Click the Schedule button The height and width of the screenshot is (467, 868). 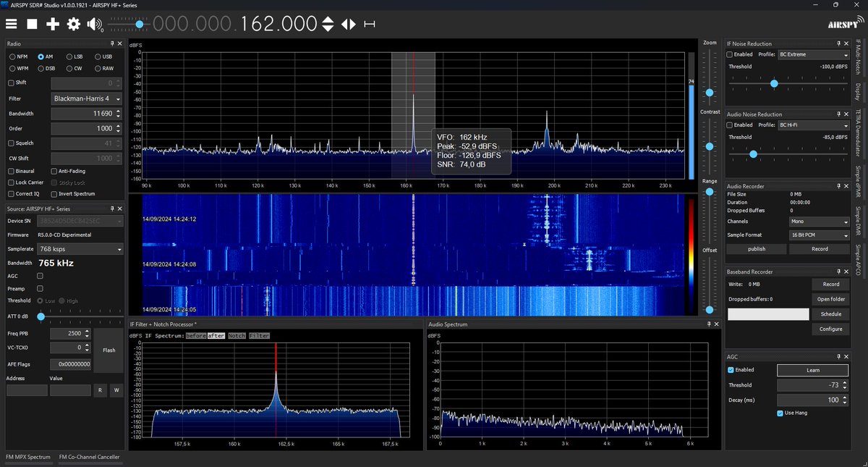(831, 314)
